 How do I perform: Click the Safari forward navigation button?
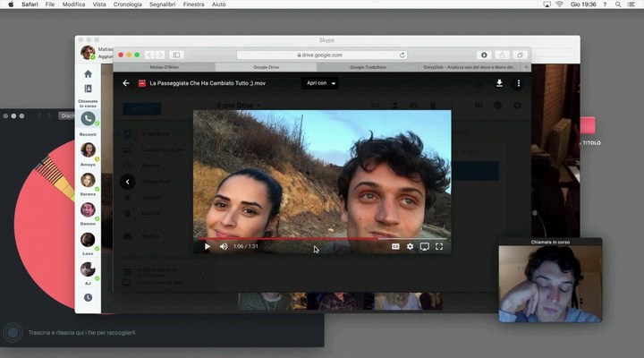[x=161, y=55]
